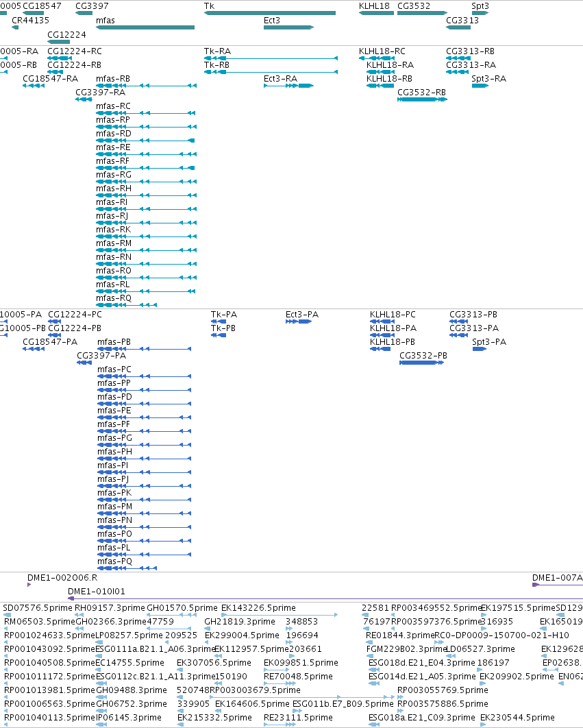Click the mfas-PJ protein label
583x728 pixels.
pos(113,479)
